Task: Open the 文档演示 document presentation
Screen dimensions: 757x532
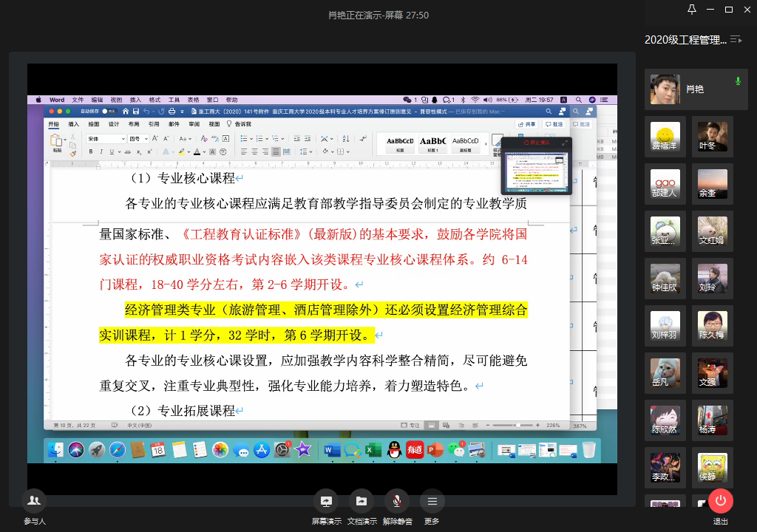Action: [x=361, y=501]
